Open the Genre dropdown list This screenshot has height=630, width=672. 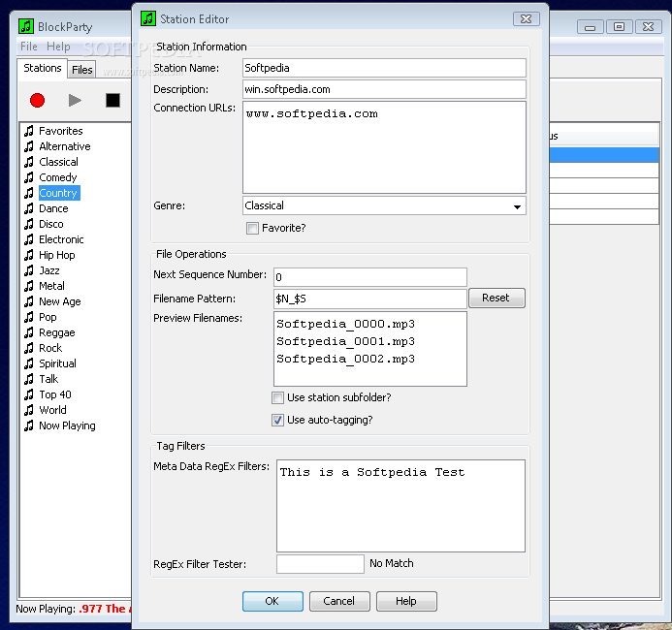coord(517,206)
